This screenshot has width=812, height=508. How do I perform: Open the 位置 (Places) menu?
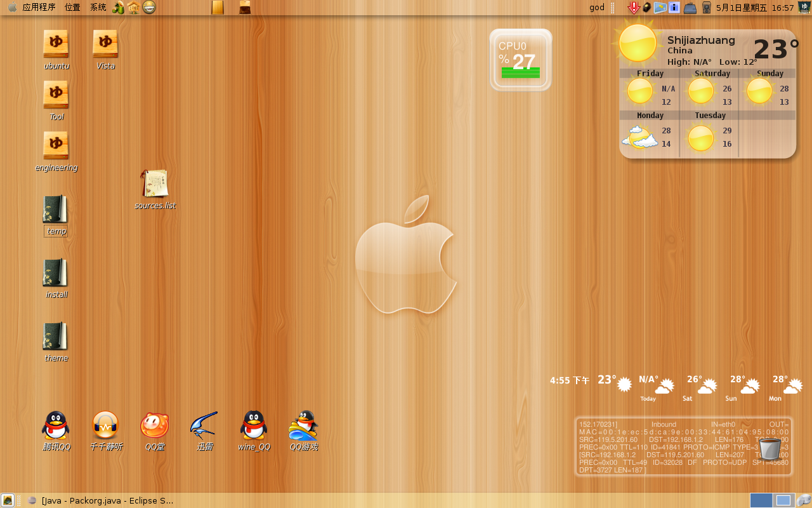[72, 8]
